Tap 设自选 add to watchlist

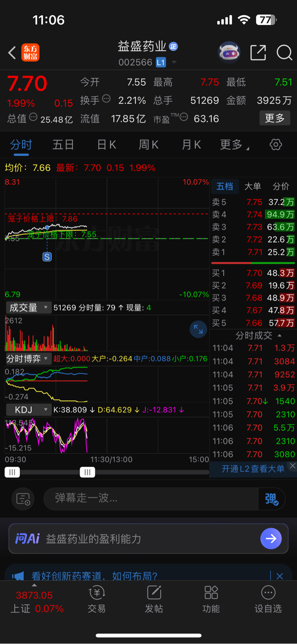268,599
